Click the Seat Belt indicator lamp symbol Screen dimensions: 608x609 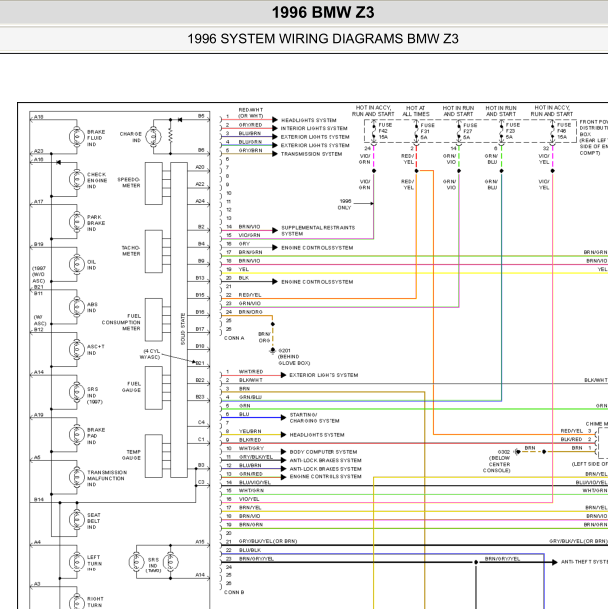[77, 520]
